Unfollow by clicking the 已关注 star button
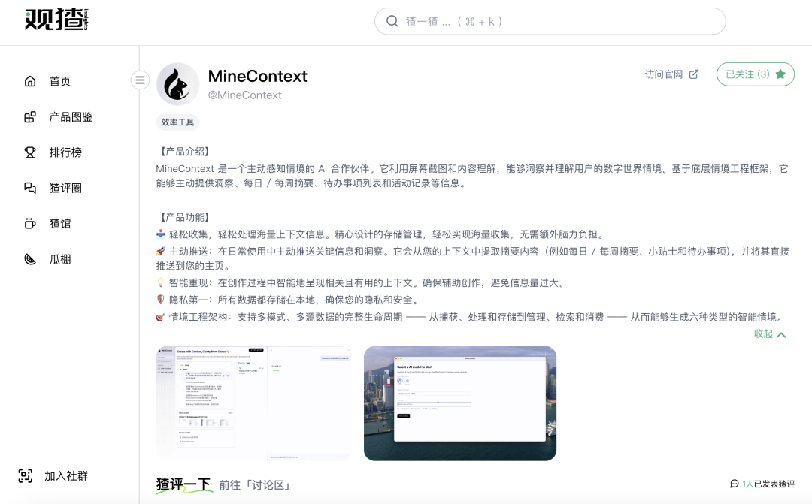Viewport: 812px width, 504px height. [755, 74]
